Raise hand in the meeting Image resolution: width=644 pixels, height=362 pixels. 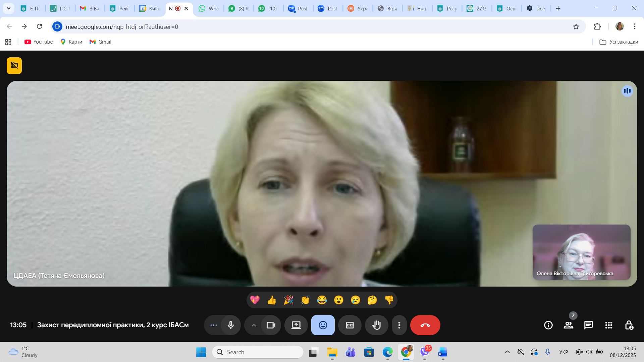pos(376,325)
